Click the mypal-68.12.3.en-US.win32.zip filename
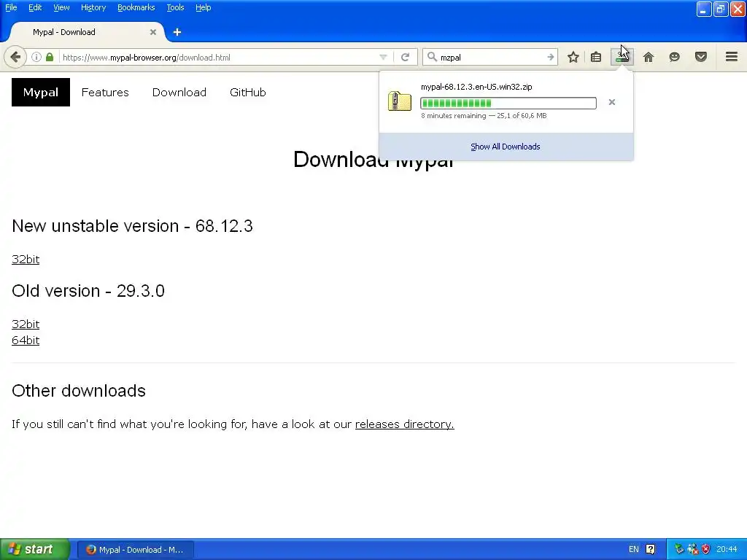This screenshot has height=560, width=747. (476, 87)
